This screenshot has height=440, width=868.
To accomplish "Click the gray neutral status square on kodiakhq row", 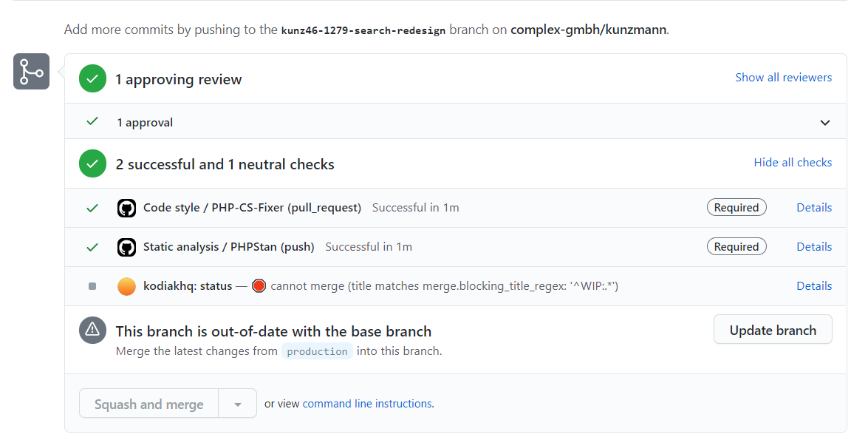I will [x=92, y=285].
